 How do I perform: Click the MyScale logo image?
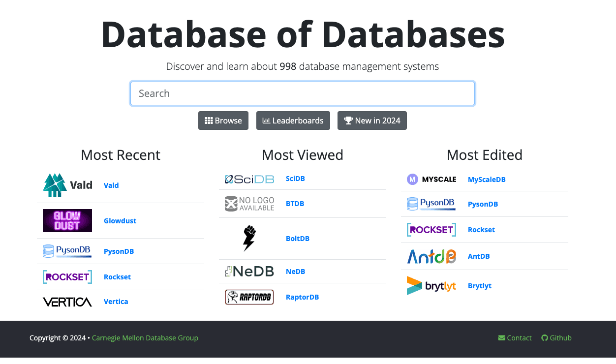431,180
